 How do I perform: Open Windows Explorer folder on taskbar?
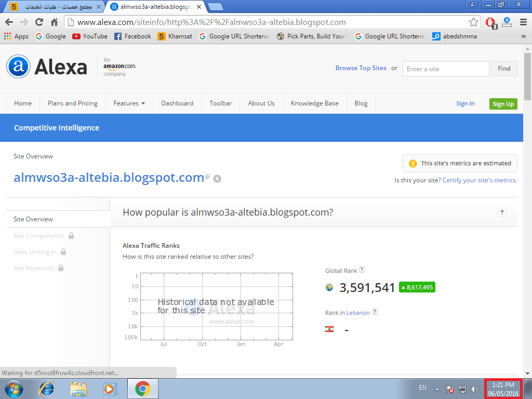click(78, 389)
